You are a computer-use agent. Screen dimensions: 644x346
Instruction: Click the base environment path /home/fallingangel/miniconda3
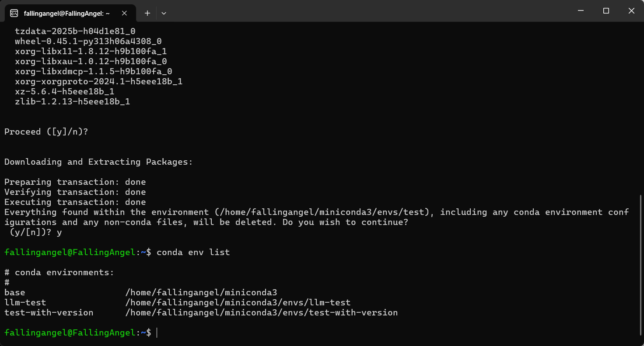pos(201,293)
